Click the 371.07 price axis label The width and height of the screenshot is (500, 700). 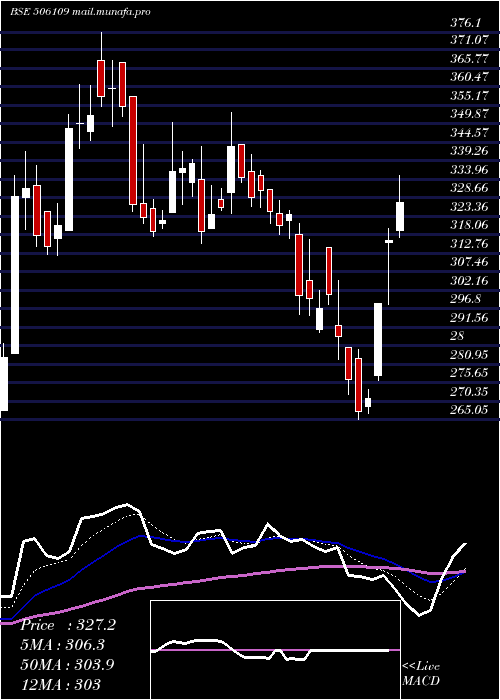(469, 40)
